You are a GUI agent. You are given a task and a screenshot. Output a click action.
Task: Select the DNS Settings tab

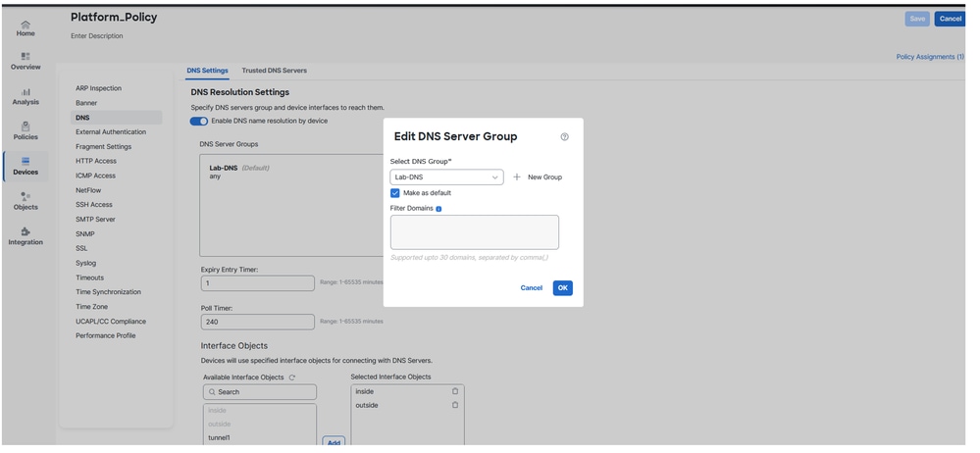coord(207,71)
